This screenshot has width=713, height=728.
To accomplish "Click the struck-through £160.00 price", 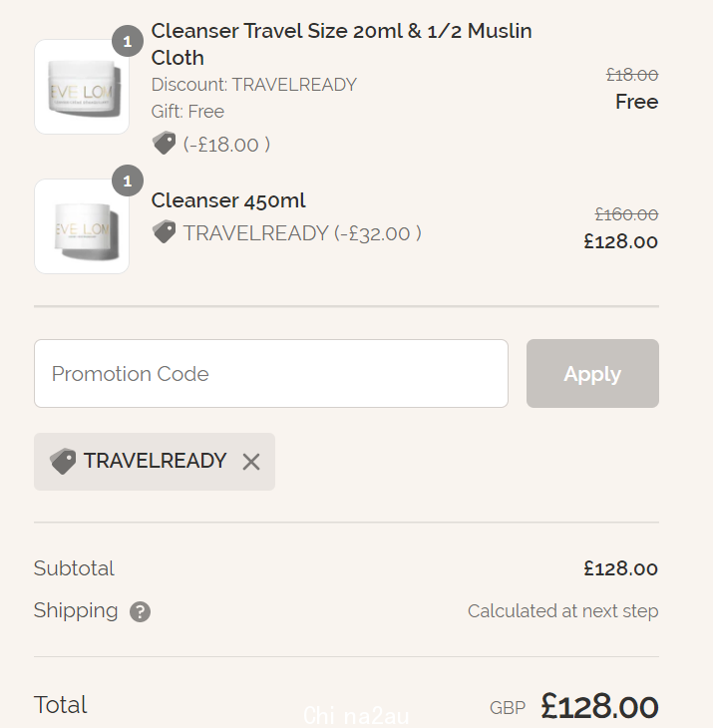I will [x=626, y=214].
